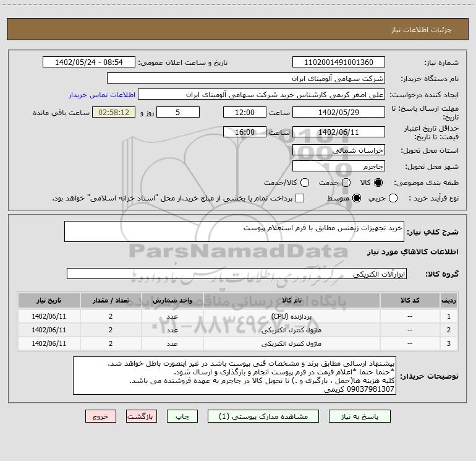Click buyer name field شرکت سهامی آلومینای ایران

click(246, 79)
